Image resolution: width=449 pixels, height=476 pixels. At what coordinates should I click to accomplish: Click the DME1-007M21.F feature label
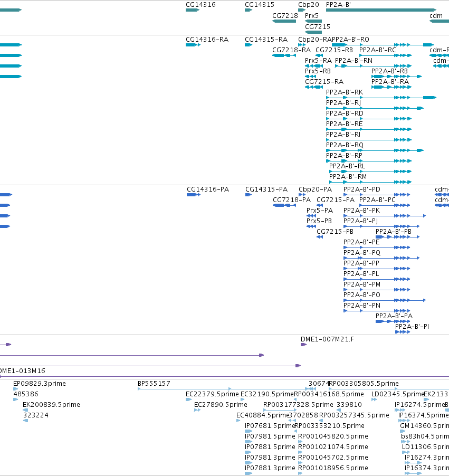(x=327, y=339)
